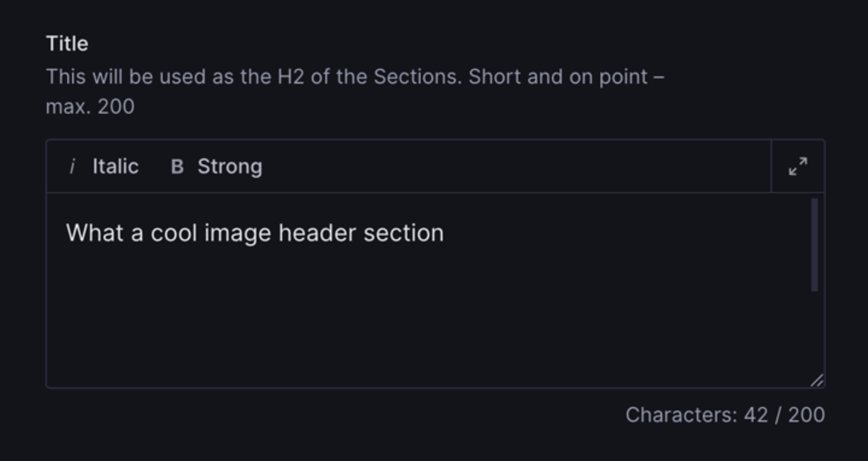Click the bold "B" icon
Viewport: 868px width, 461px height.
[x=177, y=166]
